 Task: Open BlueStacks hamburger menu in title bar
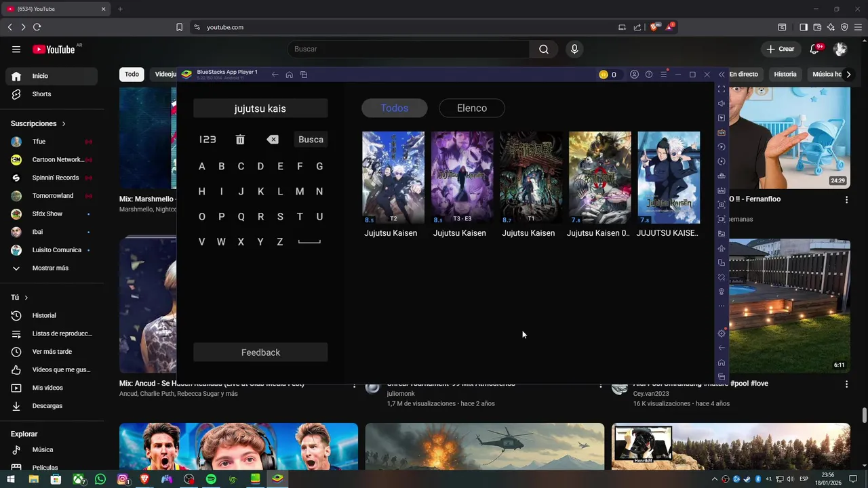[x=664, y=75]
